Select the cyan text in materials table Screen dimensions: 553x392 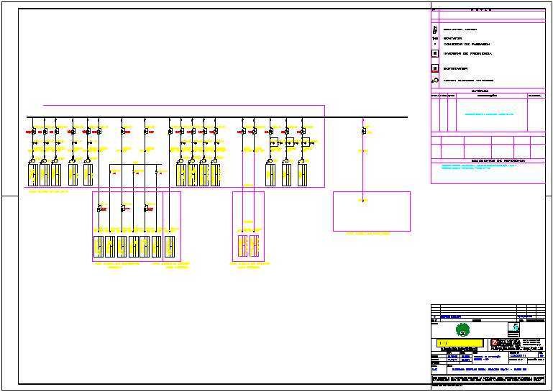489,114
